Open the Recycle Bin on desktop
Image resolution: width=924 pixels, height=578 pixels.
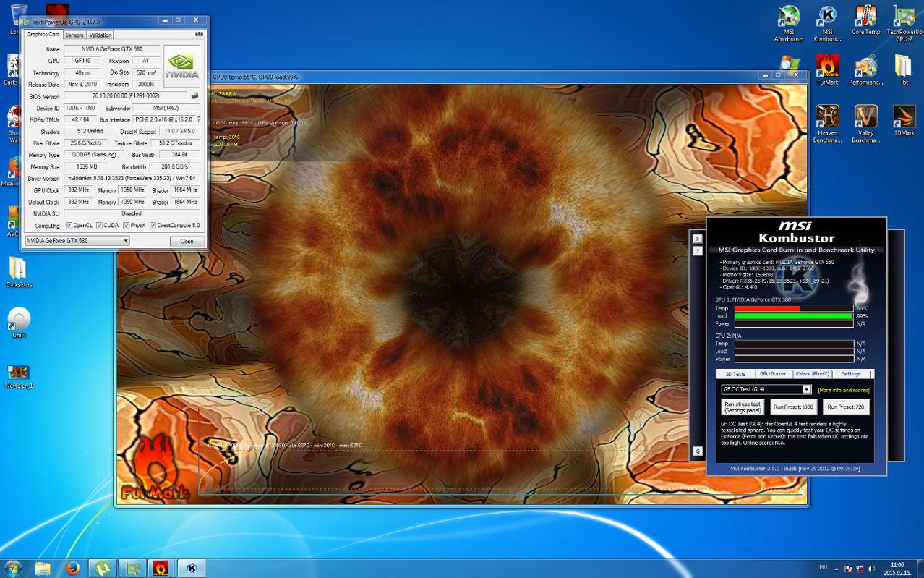(18, 19)
